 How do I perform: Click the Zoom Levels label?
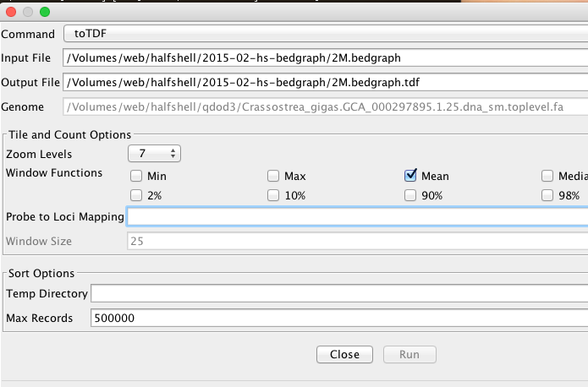pyautogui.click(x=39, y=154)
